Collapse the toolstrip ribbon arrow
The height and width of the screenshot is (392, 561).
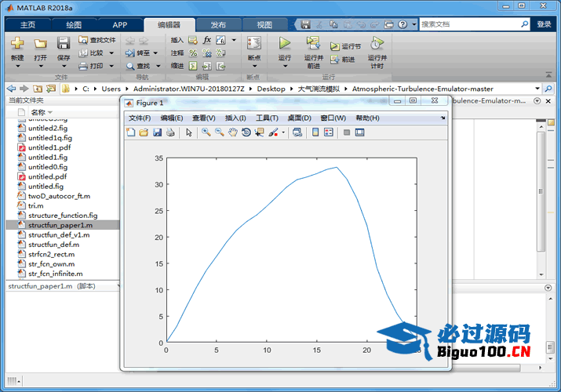pos(548,74)
